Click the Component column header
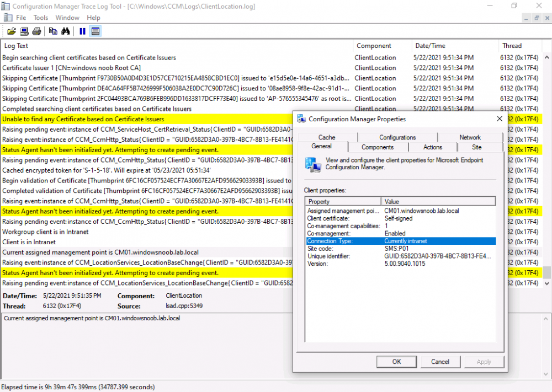The height and width of the screenshot is (392, 552). tap(383, 46)
